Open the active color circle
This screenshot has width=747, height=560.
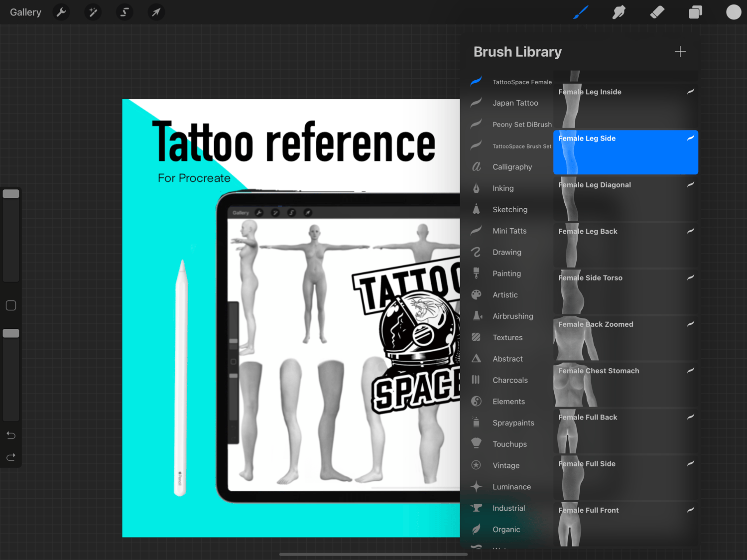point(734,12)
